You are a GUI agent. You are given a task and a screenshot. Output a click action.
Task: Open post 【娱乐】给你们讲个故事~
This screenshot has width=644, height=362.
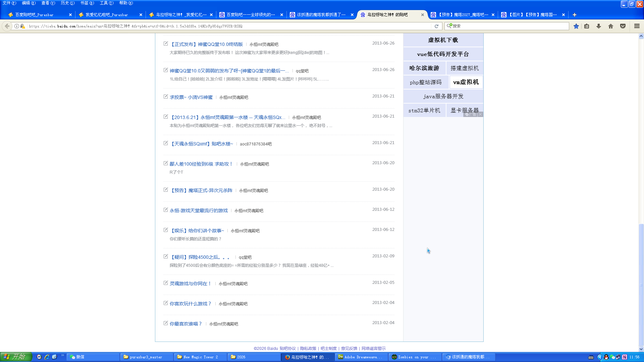coord(197,231)
